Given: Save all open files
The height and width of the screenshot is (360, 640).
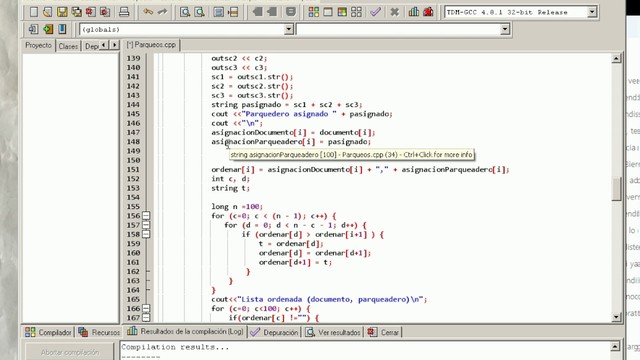Looking at the screenshot, I should coord(76,12).
